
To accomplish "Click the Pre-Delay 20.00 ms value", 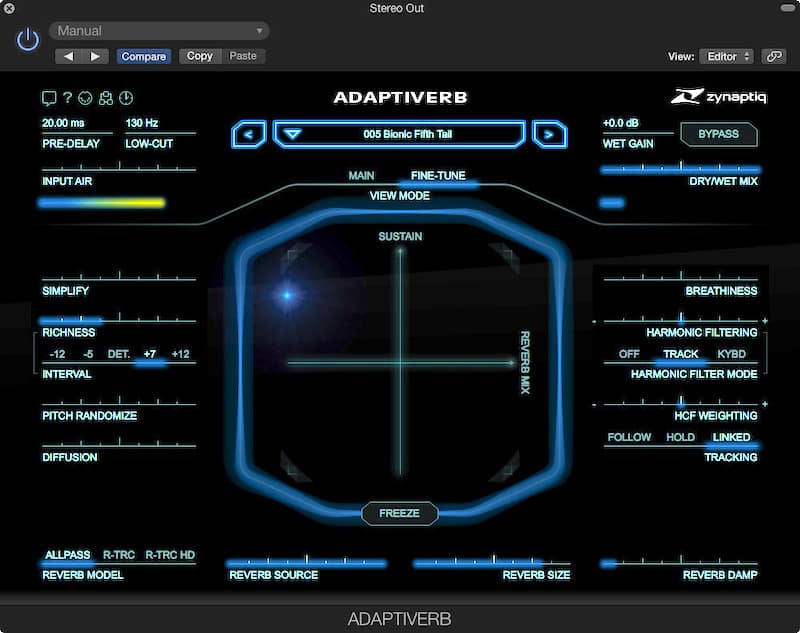I will pos(63,123).
